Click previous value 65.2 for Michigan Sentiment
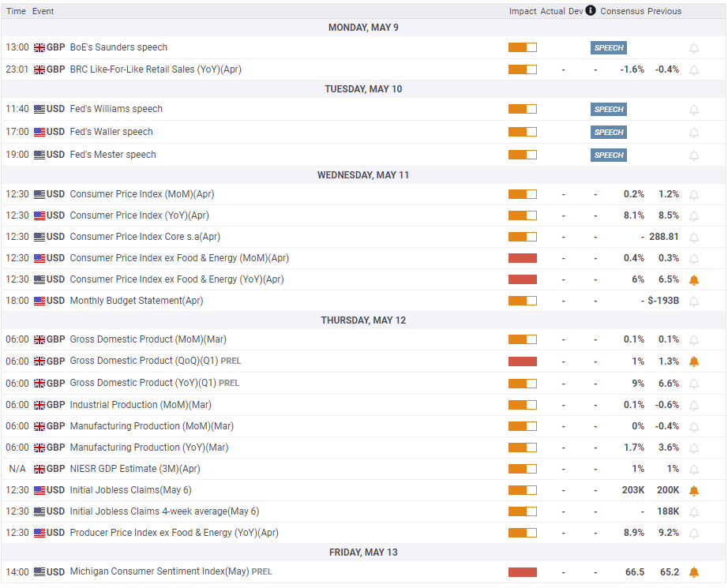This screenshot has height=588, width=728. coord(670,571)
